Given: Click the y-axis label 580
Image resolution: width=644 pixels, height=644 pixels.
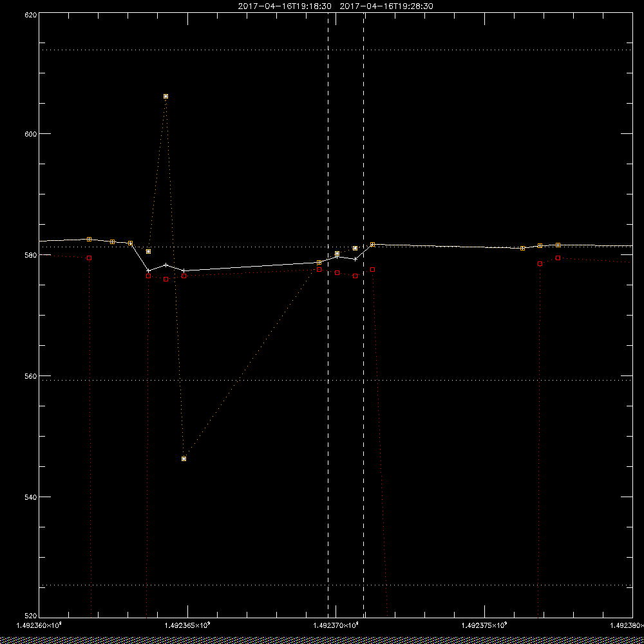Looking at the screenshot, I should tap(31, 255).
